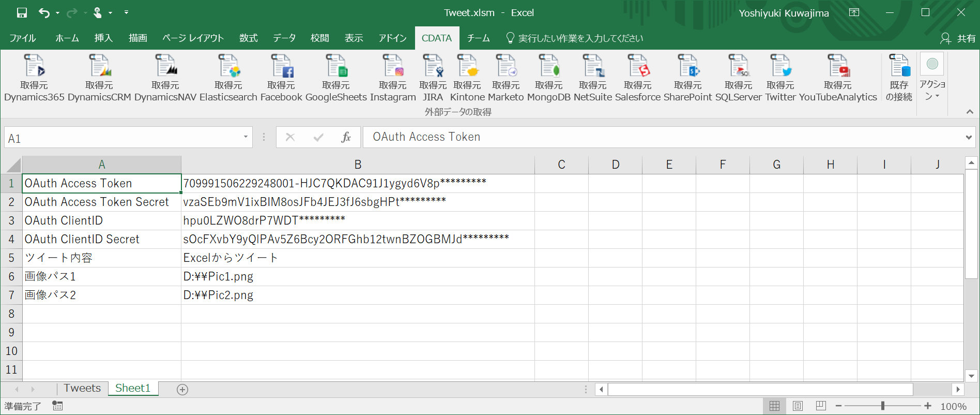Select the Sheet1 sheet tab
The width and height of the screenshot is (980, 415).
[133, 389]
